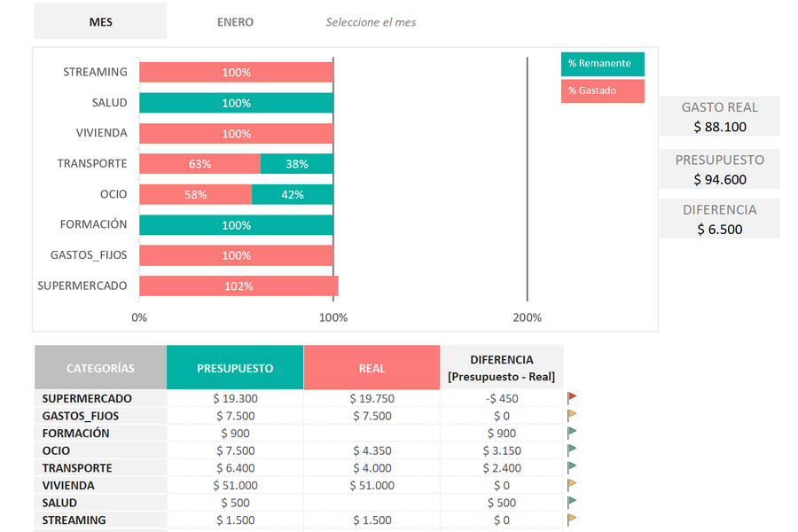Image resolution: width=798 pixels, height=532 pixels.
Task: Click the yellow flag beside GASTOS_FIJOS row
Action: point(572,415)
